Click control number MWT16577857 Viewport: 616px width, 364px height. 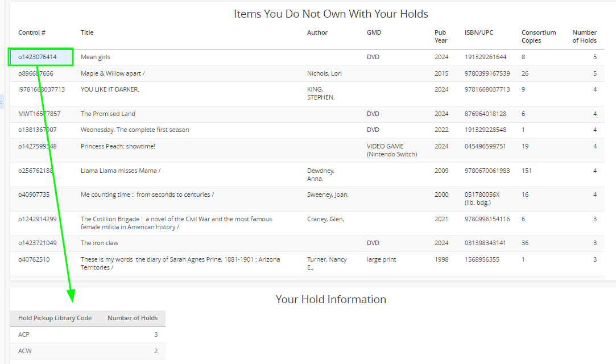pyautogui.click(x=39, y=114)
